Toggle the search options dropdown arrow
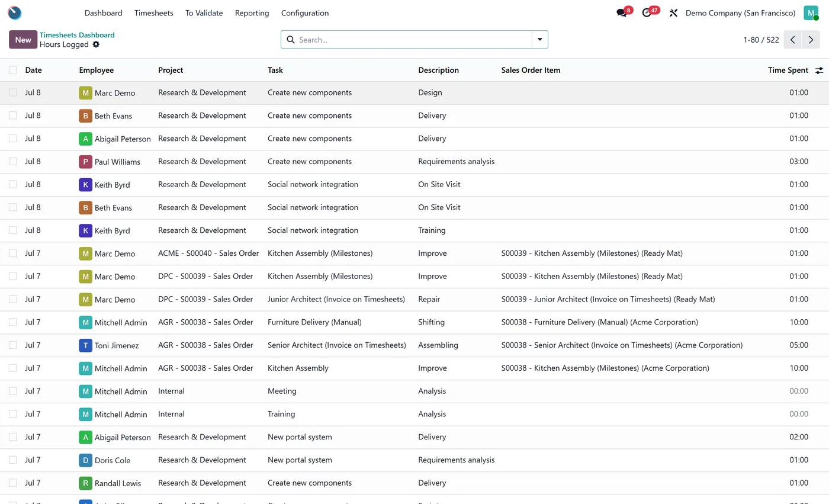Viewport: 829px width, 504px height. [540, 40]
